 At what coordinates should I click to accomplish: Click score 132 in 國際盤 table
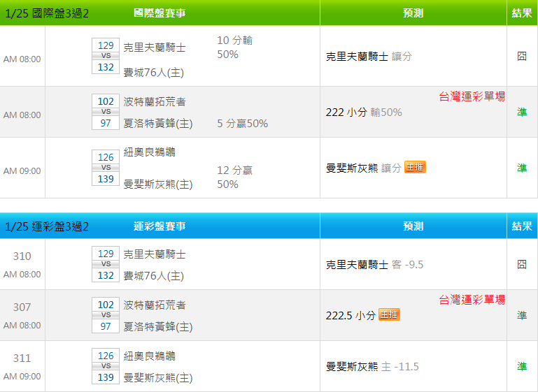(106, 67)
